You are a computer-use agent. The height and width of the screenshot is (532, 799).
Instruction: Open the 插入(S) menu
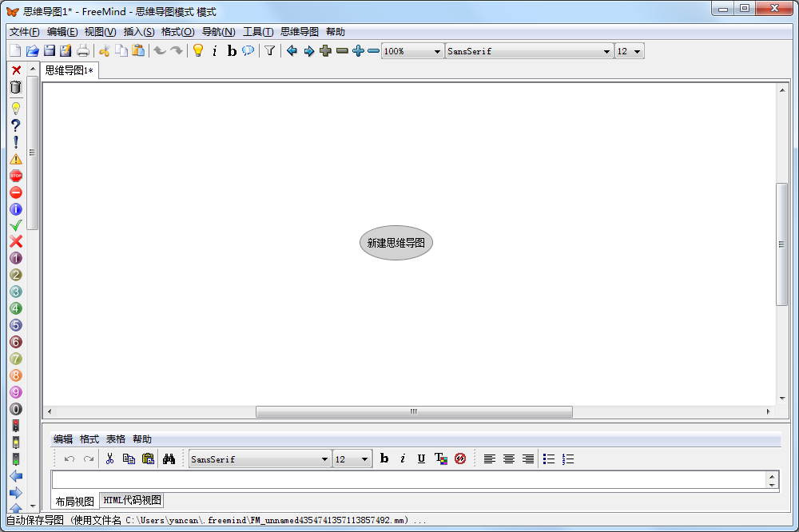[138, 32]
